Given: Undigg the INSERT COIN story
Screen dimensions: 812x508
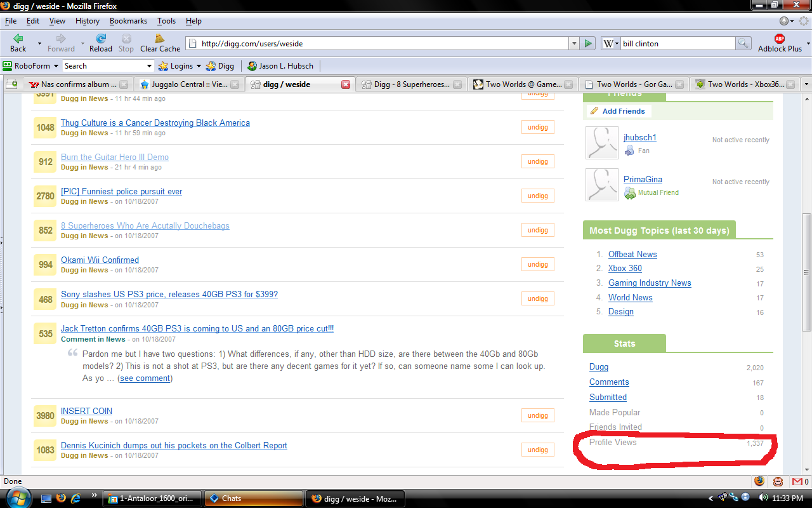Looking at the screenshot, I should click(537, 415).
